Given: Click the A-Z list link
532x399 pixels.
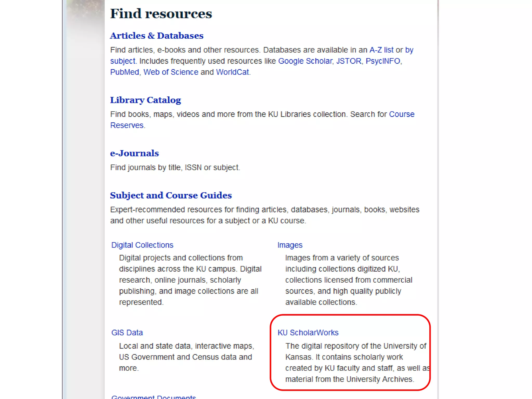Looking at the screenshot, I should tap(381, 50).
